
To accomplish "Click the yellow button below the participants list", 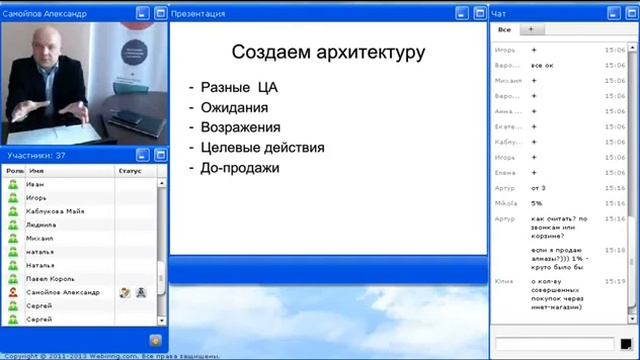I will [x=155, y=340].
